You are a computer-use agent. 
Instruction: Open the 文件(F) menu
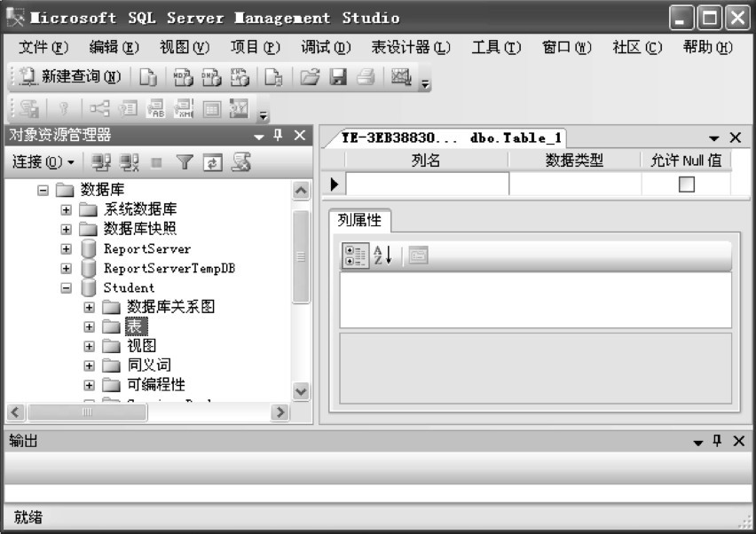[43, 47]
